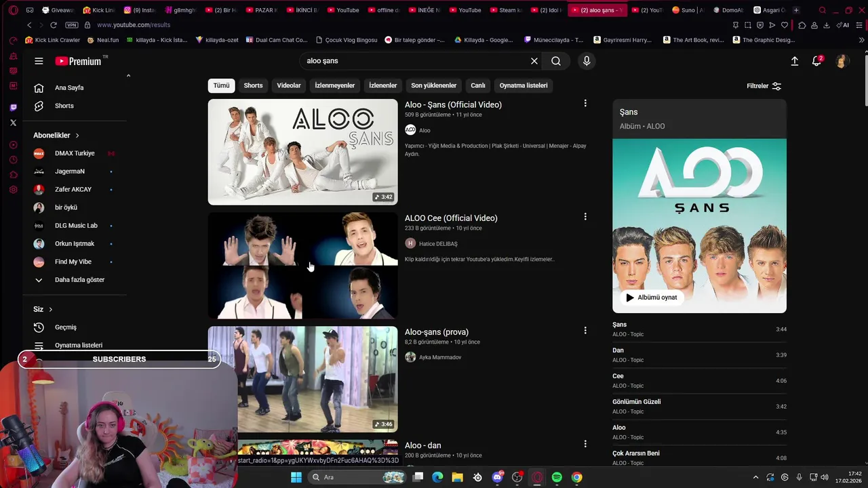Open X in the Opera sidebar
The width and height of the screenshot is (868, 488).
tap(13, 123)
